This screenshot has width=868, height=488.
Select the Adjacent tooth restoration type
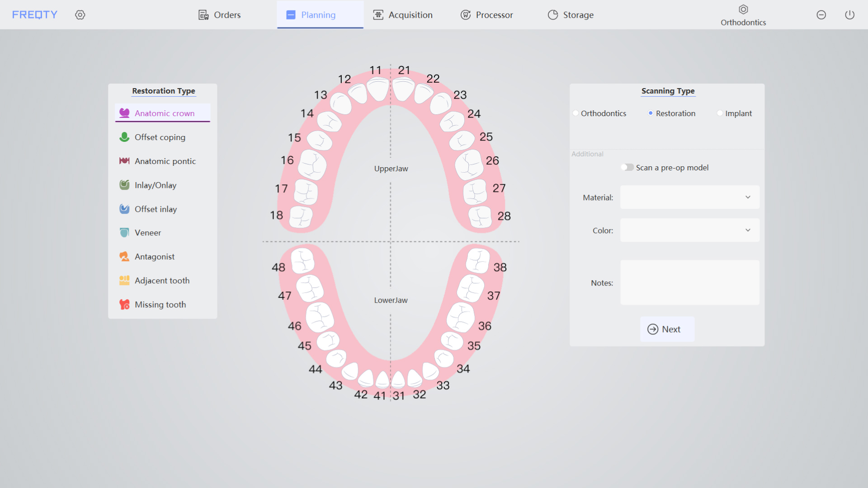tap(161, 280)
